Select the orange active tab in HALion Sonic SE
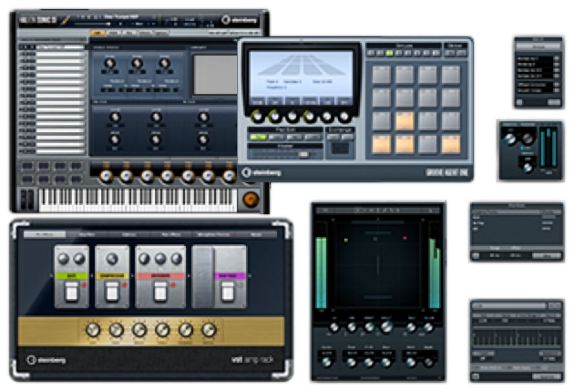This screenshot has width=574, height=392. tap(97, 33)
